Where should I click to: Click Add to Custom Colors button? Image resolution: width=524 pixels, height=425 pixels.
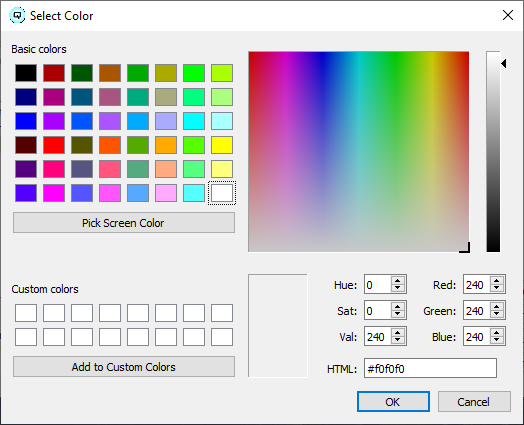[124, 367]
